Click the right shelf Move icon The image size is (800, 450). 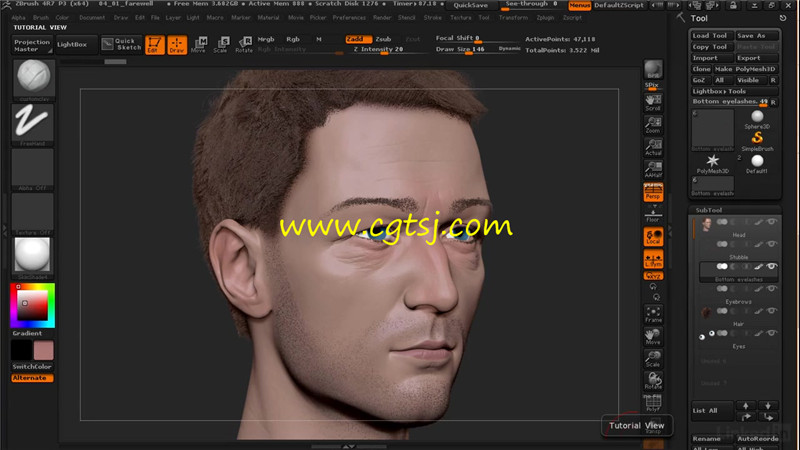(653, 337)
